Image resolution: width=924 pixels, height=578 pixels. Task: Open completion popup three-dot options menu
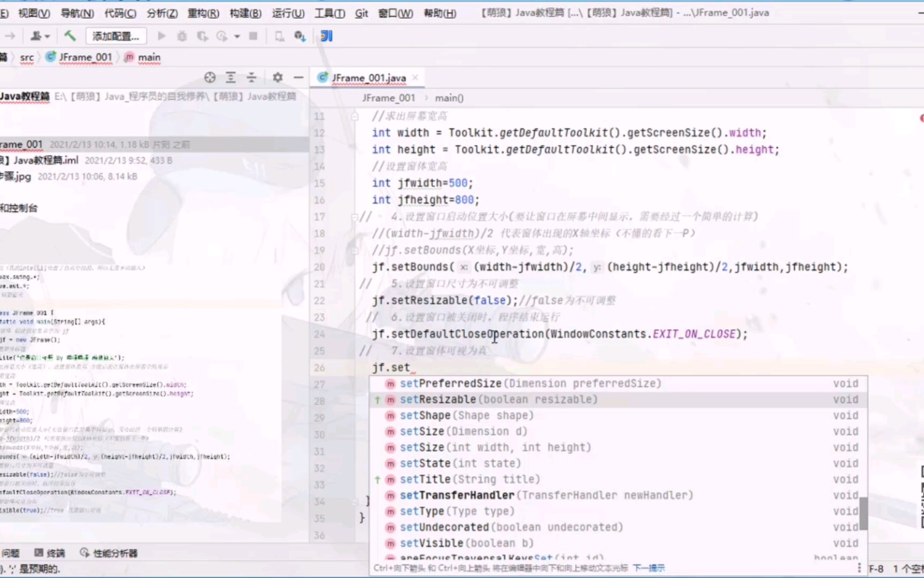(859, 568)
